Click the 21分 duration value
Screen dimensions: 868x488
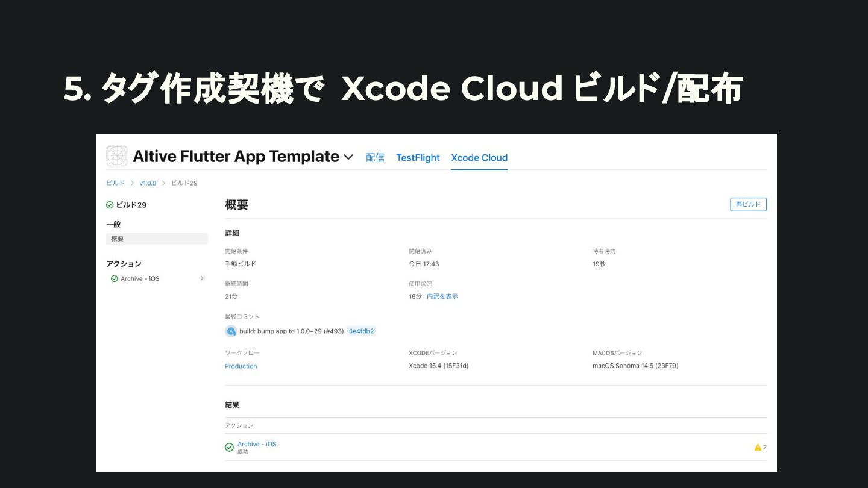click(231, 296)
